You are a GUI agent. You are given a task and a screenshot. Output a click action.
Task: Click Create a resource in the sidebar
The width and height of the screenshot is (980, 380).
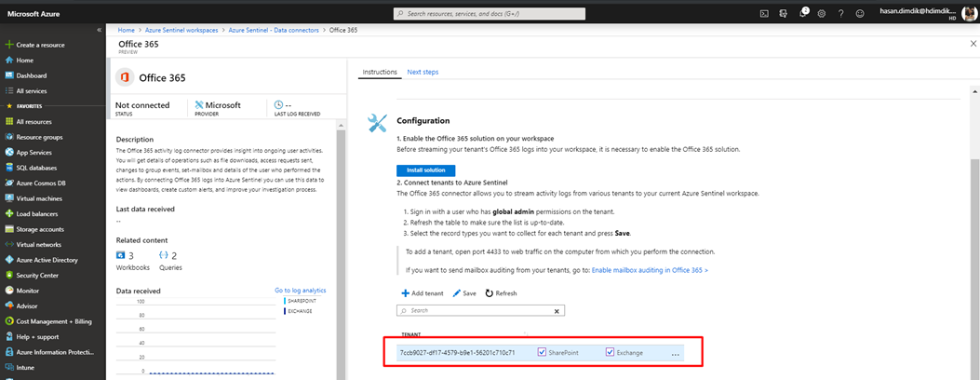pyautogui.click(x=41, y=45)
